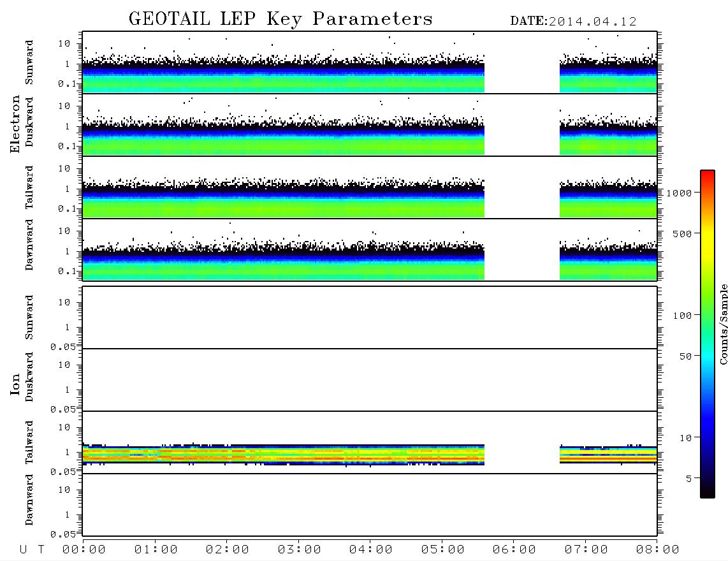
Task: Select the Electron Sunward panel label
Action: click(x=29, y=62)
